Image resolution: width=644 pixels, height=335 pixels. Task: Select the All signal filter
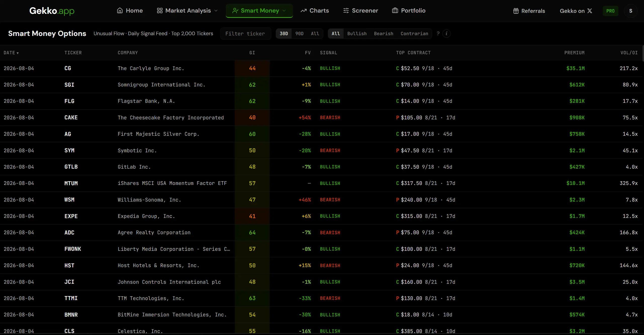click(336, 33)
